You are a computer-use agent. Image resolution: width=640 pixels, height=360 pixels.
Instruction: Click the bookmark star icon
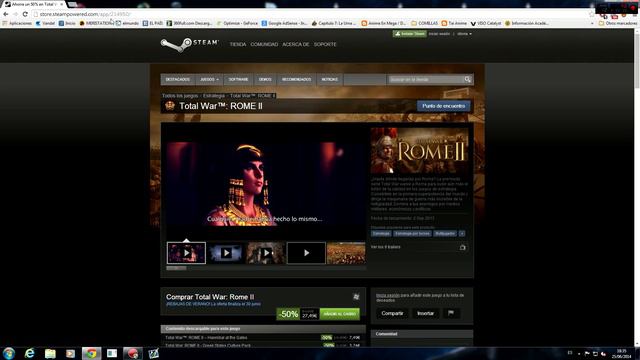pos(591,14)
